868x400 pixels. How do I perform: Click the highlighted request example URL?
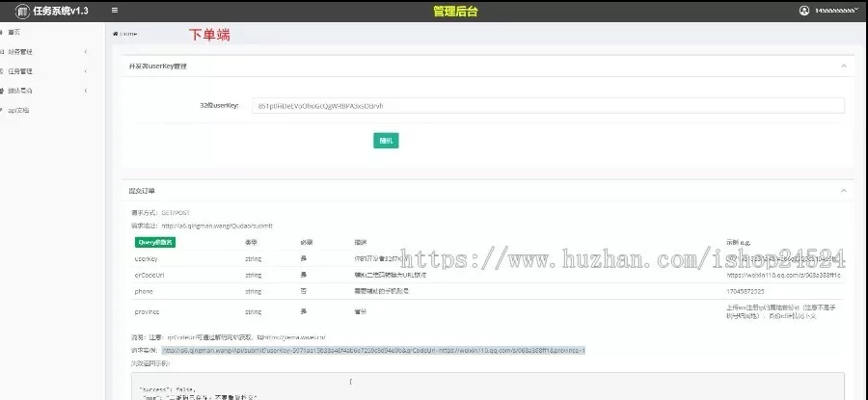[x=373, y=350]
